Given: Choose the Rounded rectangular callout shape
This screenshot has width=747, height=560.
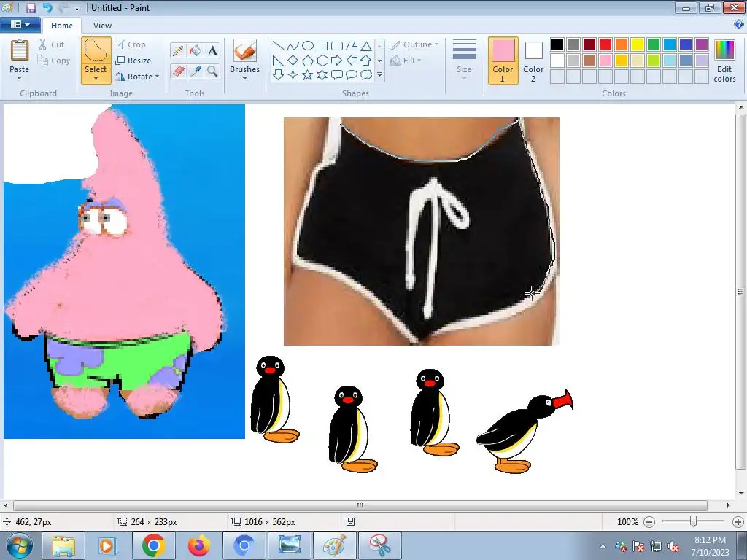Looking at the screenshot, I should click(x=337, y=75).
